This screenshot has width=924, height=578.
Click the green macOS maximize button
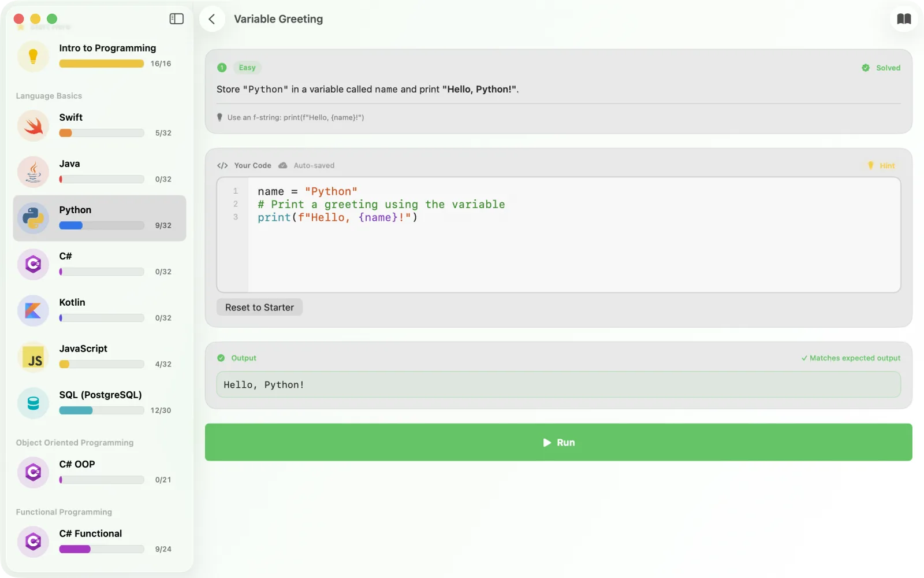(52, 19)
